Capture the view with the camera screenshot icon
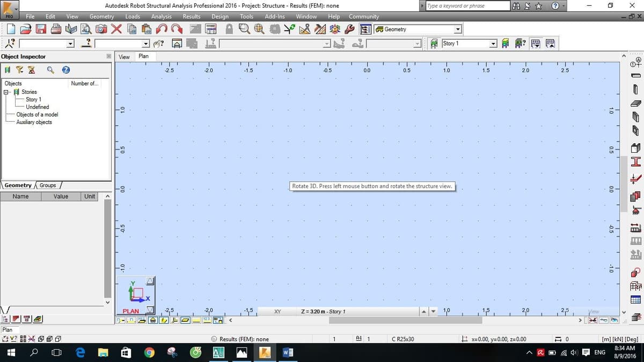Image resolution: width=644 pixels, height=362 pixels. click(101, 29)
